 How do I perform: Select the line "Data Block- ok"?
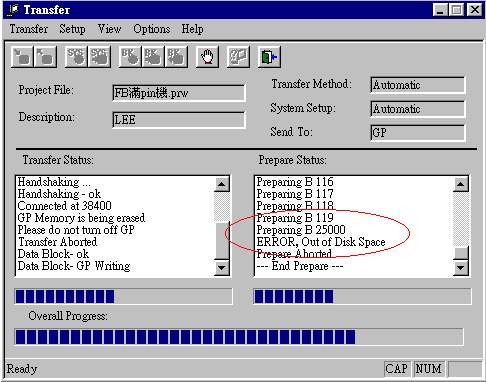(53, 254)
